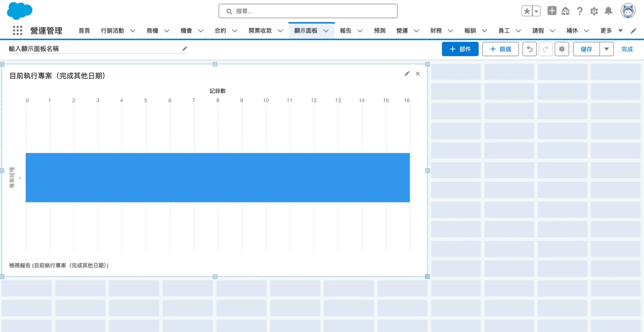Open the App Launcher grid icon
The image size is (644, 332).
(x=18, y=30)
